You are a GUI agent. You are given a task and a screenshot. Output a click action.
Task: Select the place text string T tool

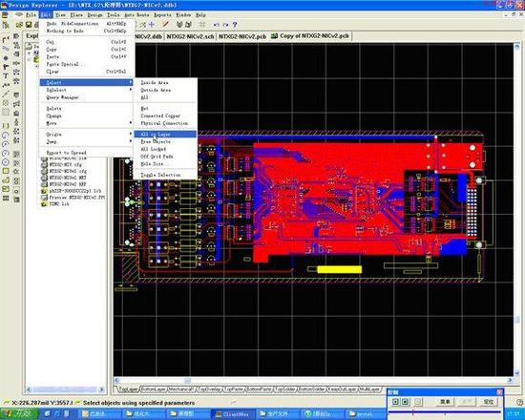coord(6,76)
